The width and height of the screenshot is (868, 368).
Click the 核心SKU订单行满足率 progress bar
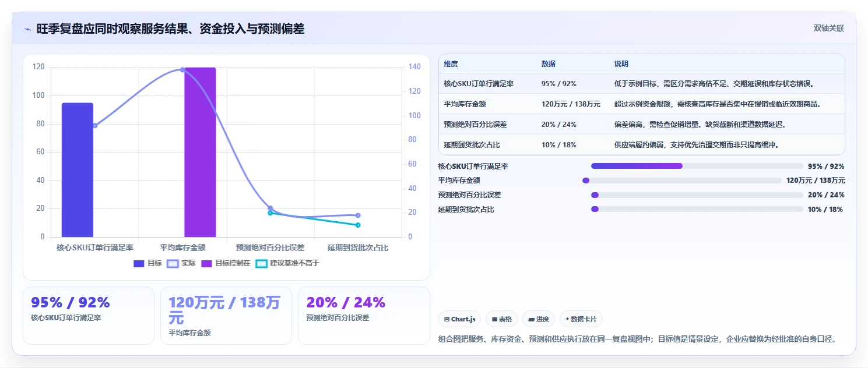point(697,166)
